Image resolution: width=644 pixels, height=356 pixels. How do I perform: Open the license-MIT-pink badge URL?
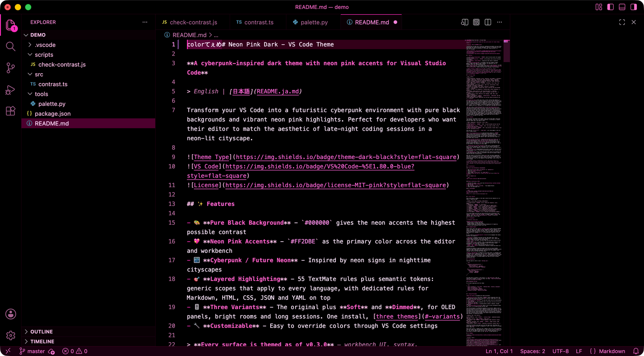[x=335, y=185]
